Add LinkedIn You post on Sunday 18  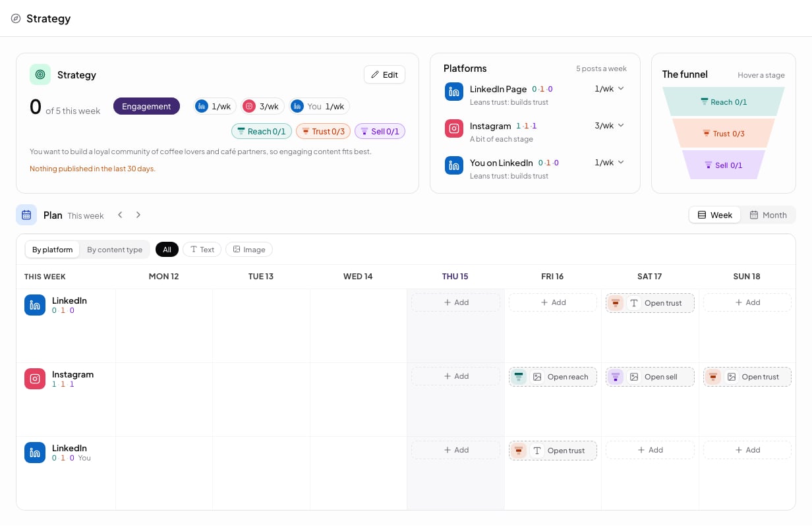coord(747,450)
